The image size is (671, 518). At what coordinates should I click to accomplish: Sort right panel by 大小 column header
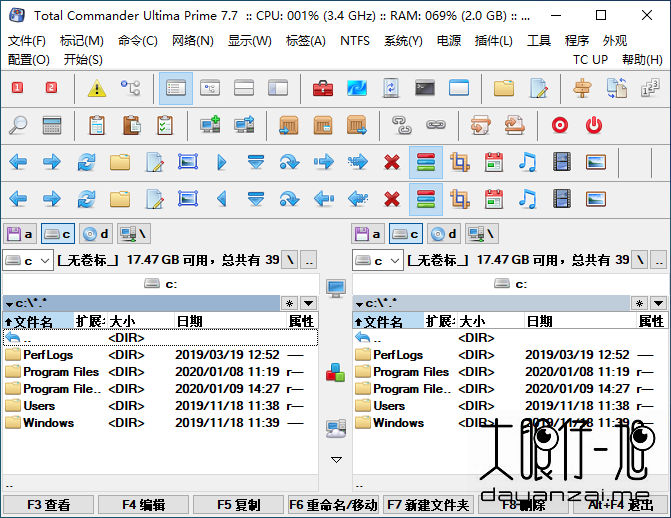pyautogui.click(x=491, y=321)
